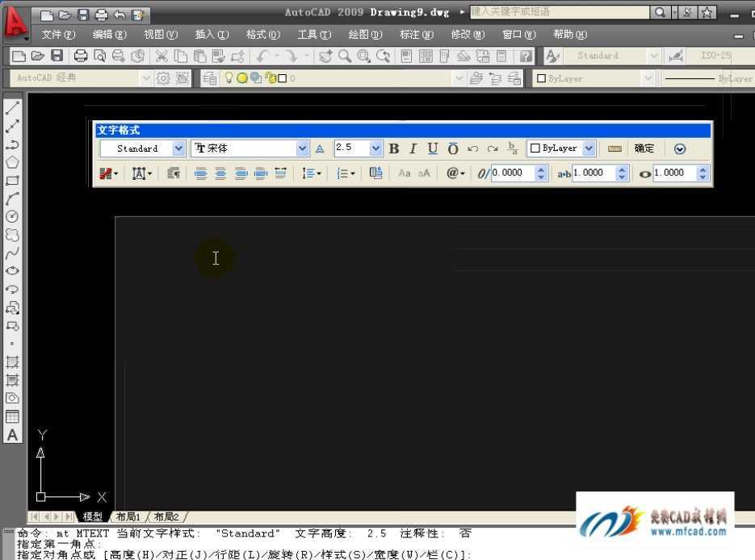The image size is (755, 560).
Task: Click the Insert Field icon
Action: (375, 173)
